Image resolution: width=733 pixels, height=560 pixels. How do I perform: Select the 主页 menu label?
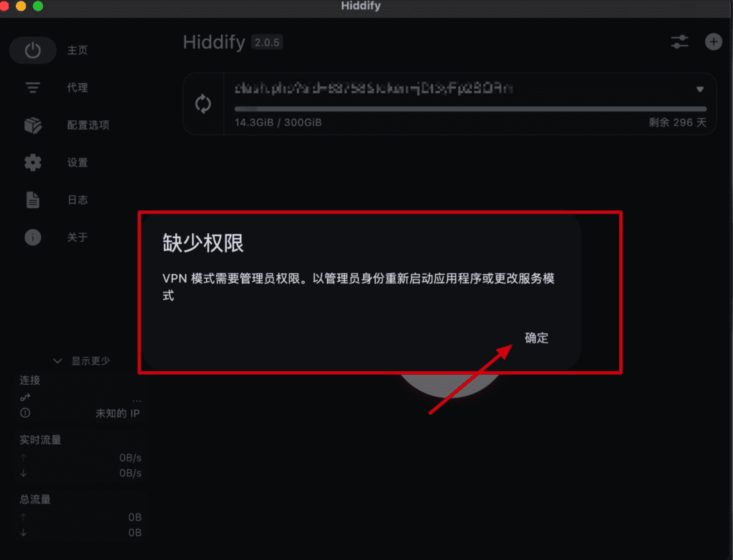click(77, 50)
